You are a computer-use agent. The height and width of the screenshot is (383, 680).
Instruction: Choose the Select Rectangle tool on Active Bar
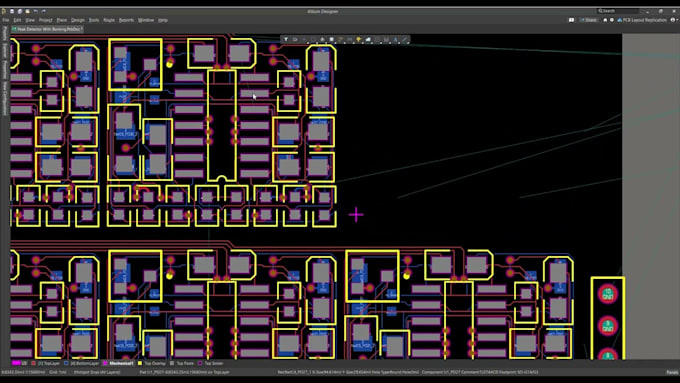point(313,39)
